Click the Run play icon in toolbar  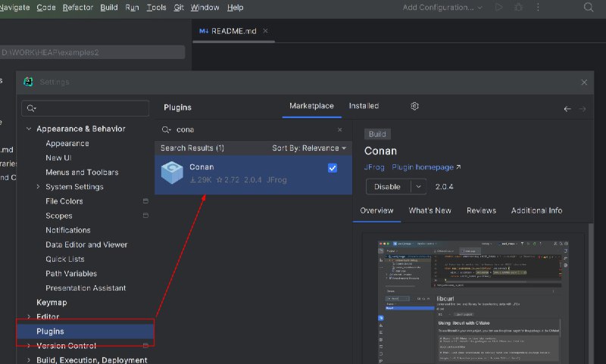point(499,8)
